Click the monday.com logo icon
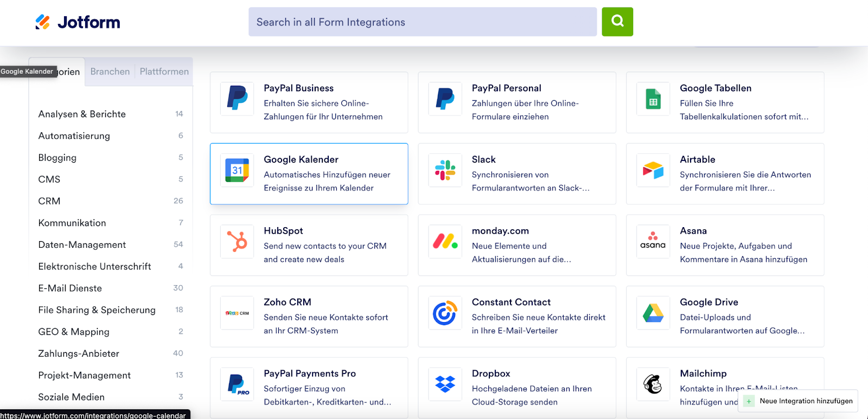This screenshot has width=868, height=419. click(445, 241)
